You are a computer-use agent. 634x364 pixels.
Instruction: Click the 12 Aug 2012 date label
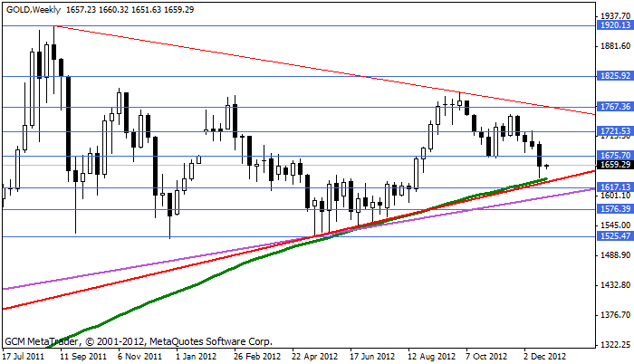pyautogui.click(x=433, y=357)
